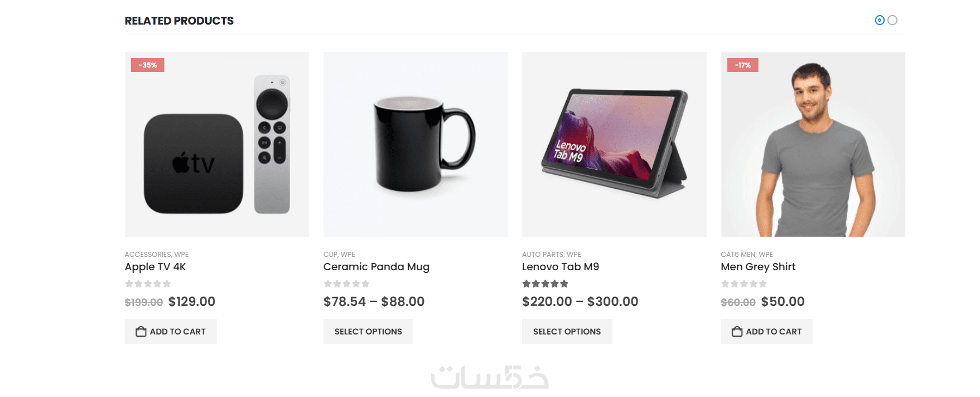The height and width of the screenshot is (397, 980).
Task: Switch to the second carousel page dot
Action: pos(892,20)
